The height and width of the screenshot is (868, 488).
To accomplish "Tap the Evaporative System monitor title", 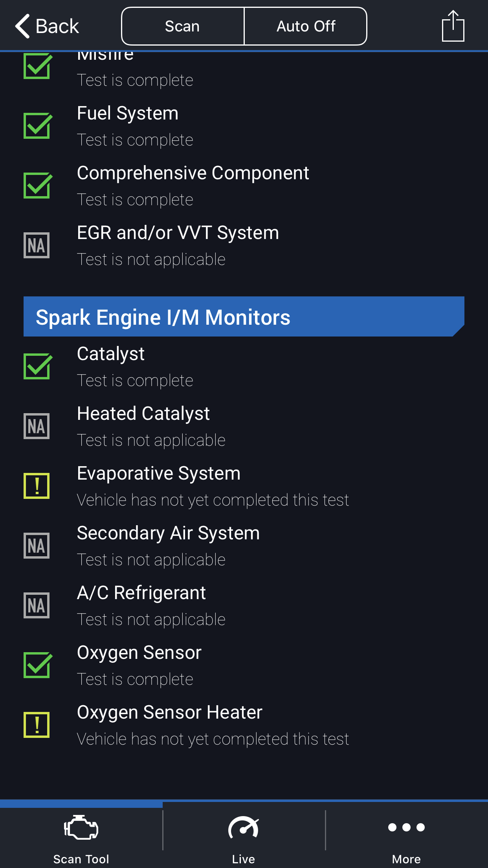I will [x=159, y=473].
